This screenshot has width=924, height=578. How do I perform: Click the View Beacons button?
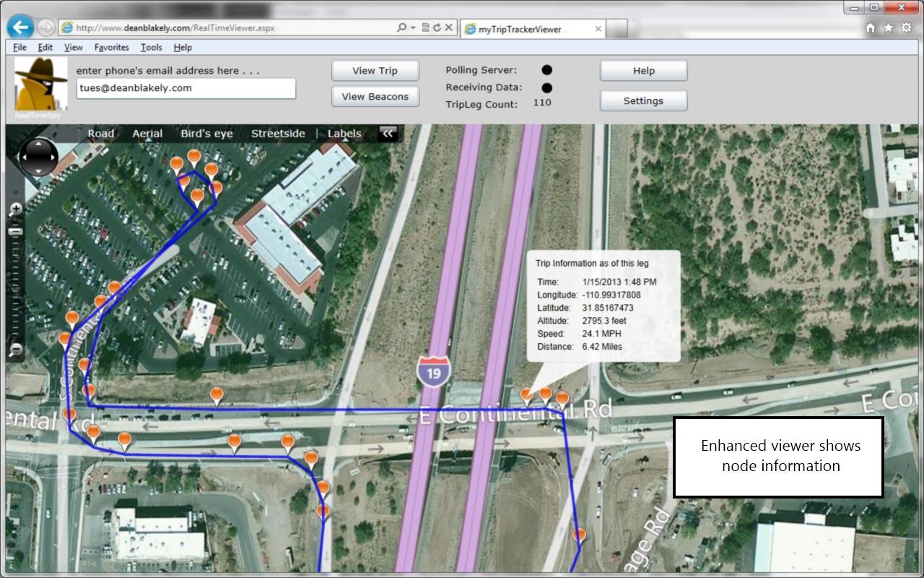tap(375, 96)
